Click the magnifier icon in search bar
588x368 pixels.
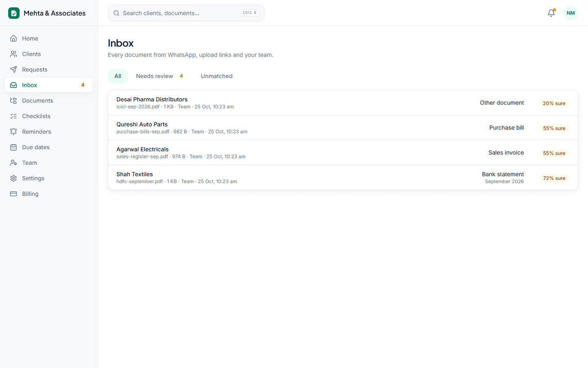click(116, 13)
